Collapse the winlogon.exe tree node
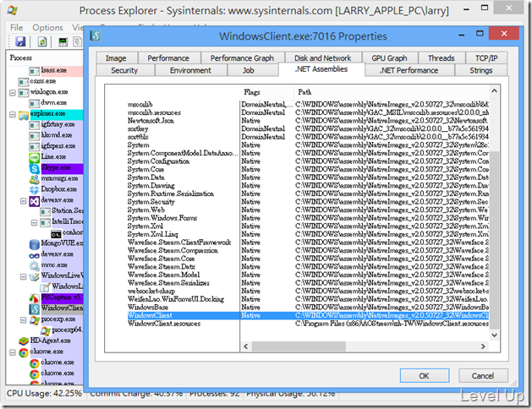 pos(13,92)
